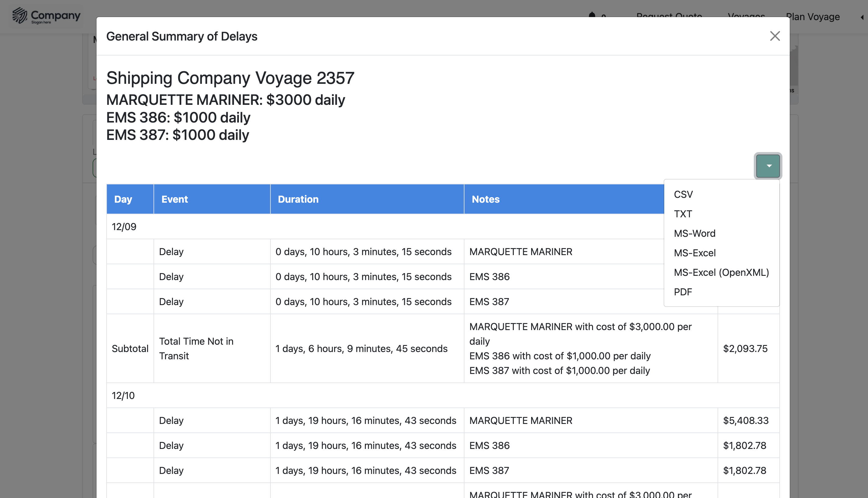Click the 12/09 date group row
Viewport: 868px width, 498px height.
(x=124, y=226)
